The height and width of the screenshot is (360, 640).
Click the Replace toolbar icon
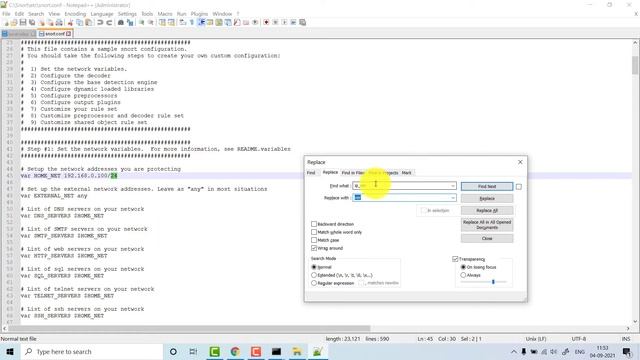(130, 22)
